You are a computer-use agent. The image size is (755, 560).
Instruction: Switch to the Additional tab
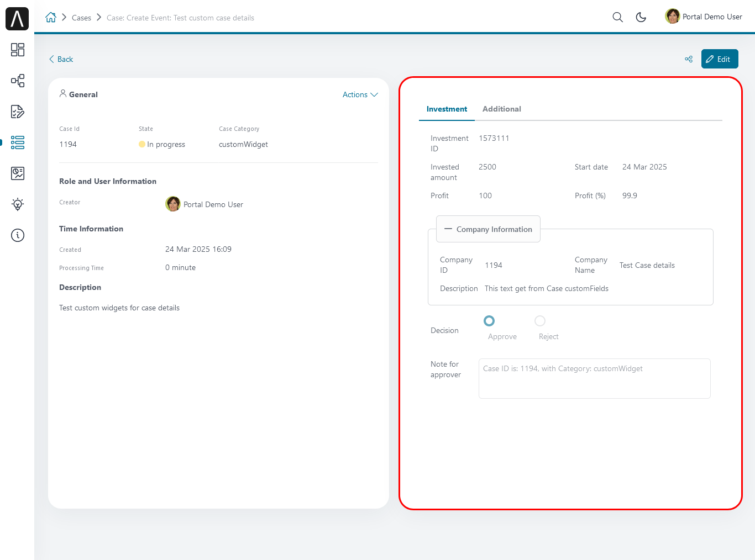[501, 109]
